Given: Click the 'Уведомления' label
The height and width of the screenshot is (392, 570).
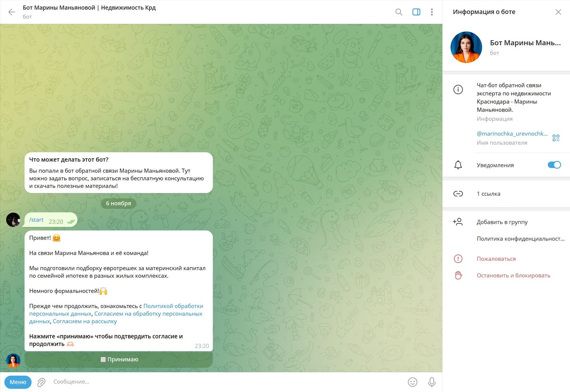Looking at the screenshot, I should (x=495, y=165).
